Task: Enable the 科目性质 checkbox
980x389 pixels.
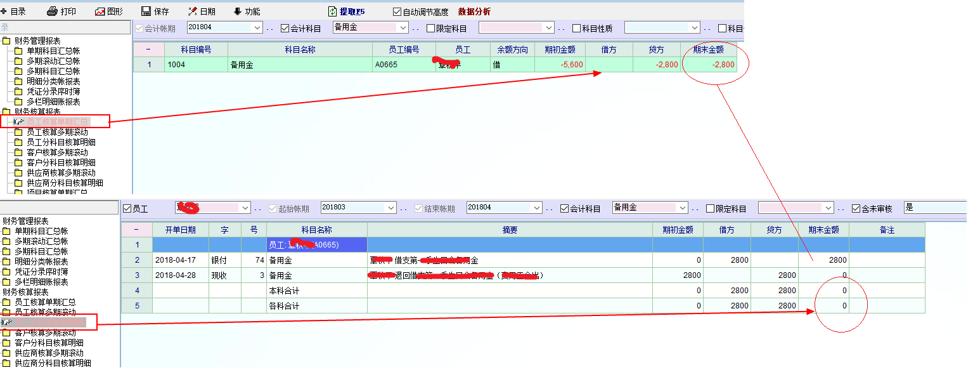Action: (x=577, y=28)
